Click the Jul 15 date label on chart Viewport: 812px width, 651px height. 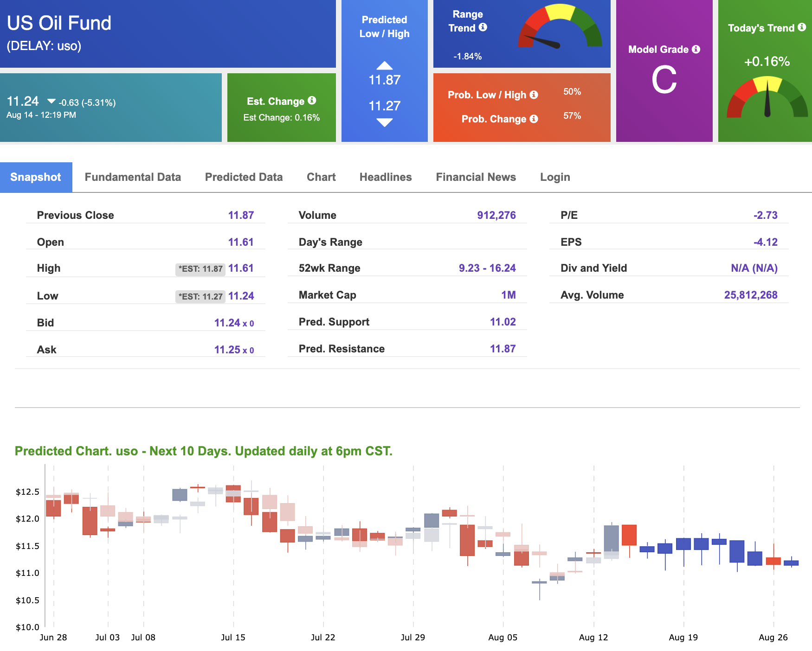[x=233, y=638]
